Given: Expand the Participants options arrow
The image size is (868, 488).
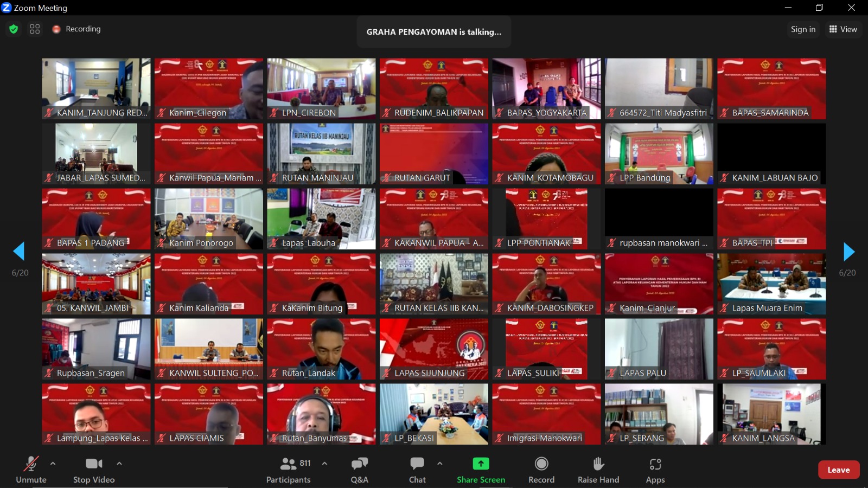Looking at the screenshot, I should 324,464.
